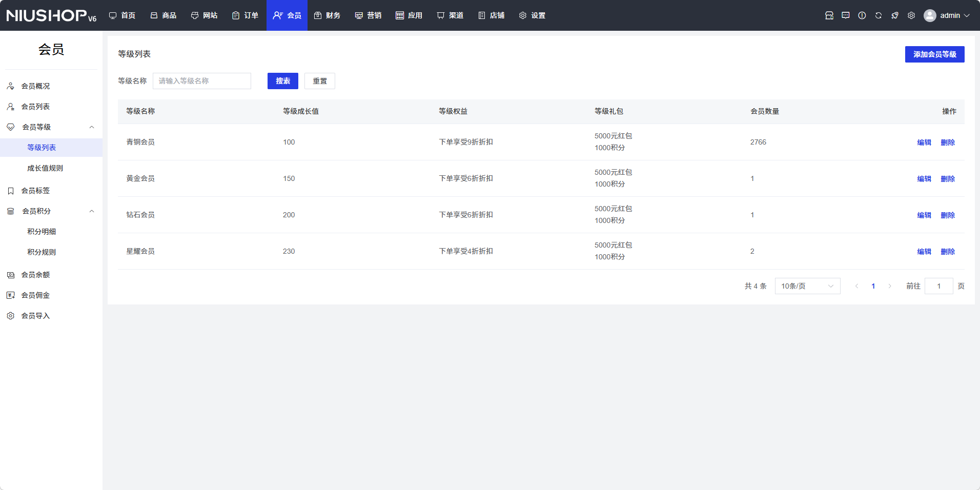Expand the admin account dropdown arrow
The width and height of the screenshot is (980, 490).
[967, 15]
